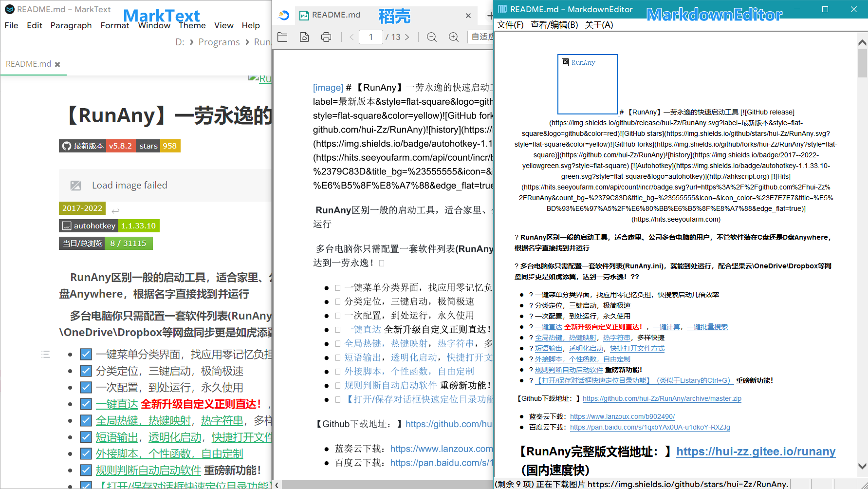868x489 pixels.
Task: Maximize the MarkdownEditor window
Action: [x=825, y=9]
